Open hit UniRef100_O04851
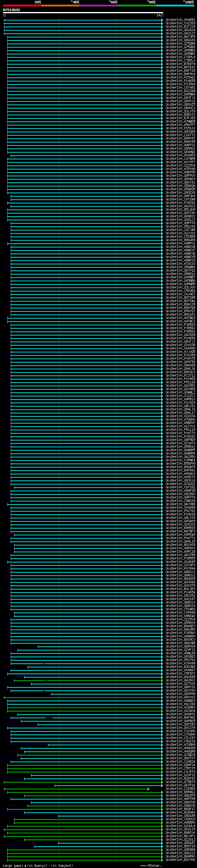Image resolution: width=197 pixels, height=868 pixels. 180,20
